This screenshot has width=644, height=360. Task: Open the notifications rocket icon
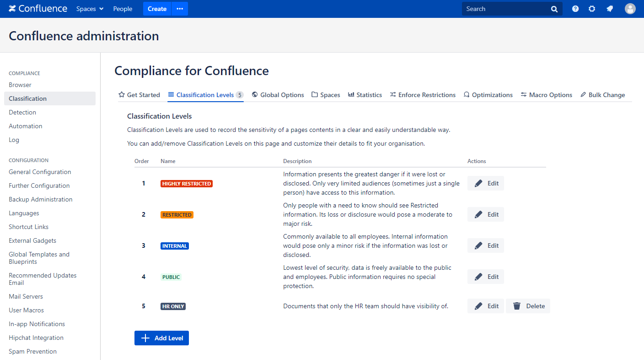tap(610, 9)
